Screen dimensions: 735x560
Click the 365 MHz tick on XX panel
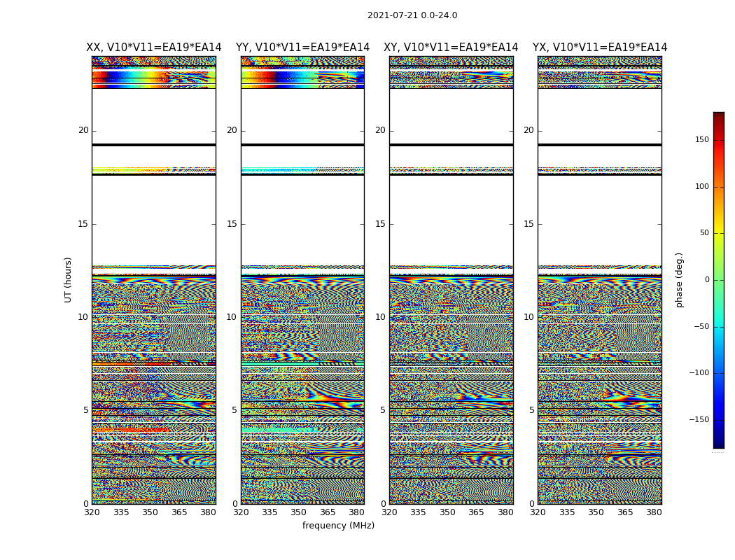tap(179, 512)
